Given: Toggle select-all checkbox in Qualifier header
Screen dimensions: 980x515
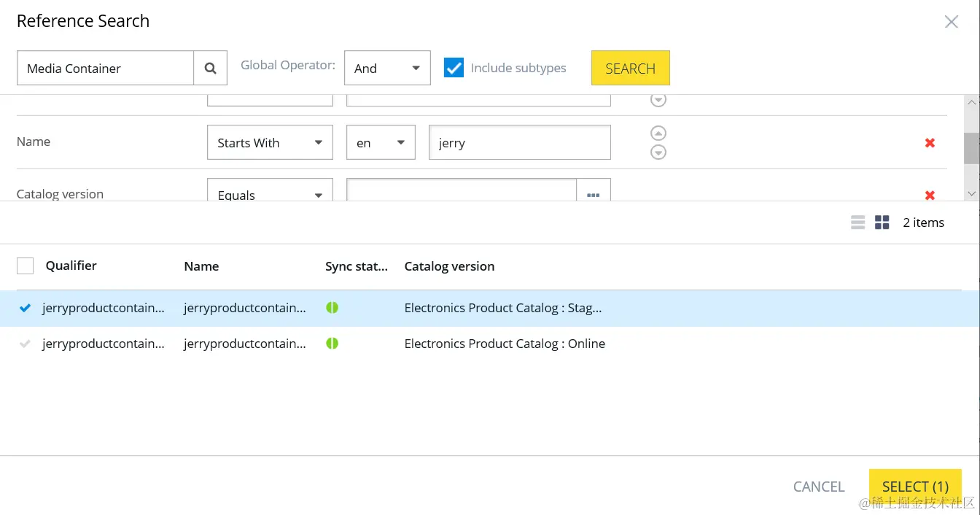Looking at the screenshot, I should tap(25, 266).
